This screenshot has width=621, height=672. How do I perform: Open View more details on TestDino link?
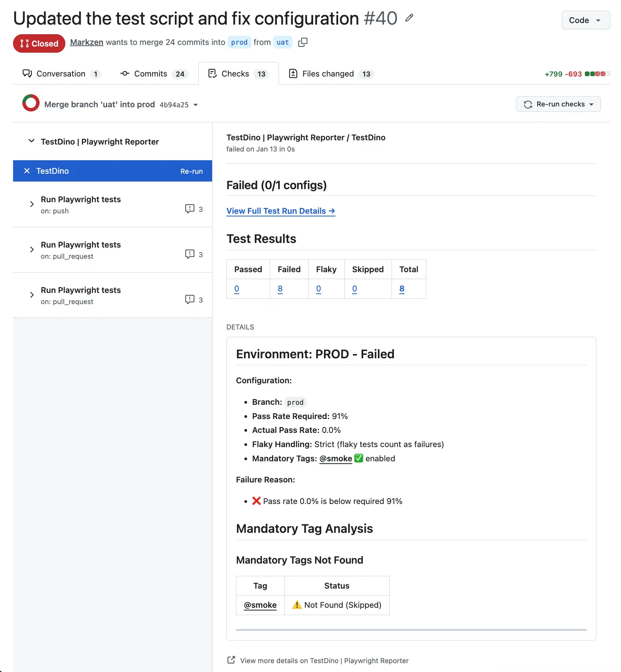[x=324, y=660]
